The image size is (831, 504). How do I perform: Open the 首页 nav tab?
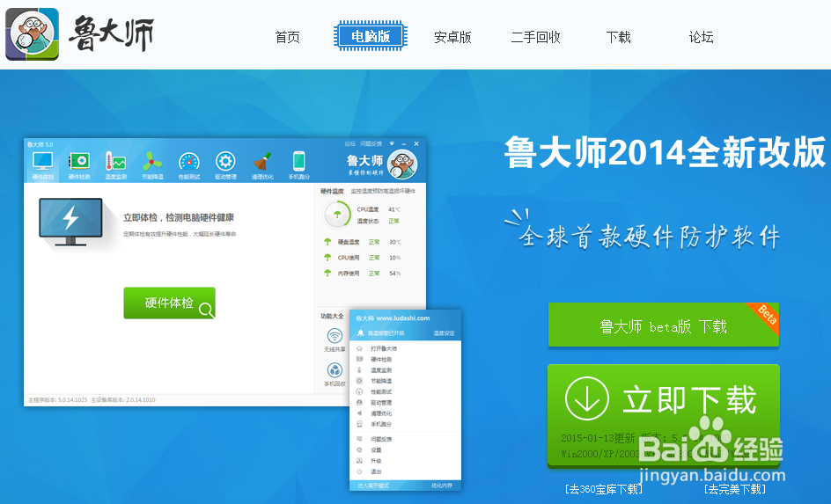(287, 37)
